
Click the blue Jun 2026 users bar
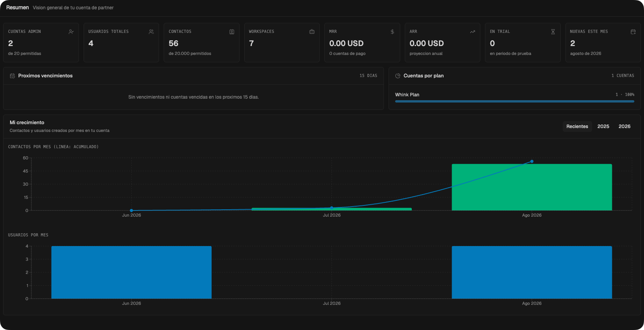[132, 272]
